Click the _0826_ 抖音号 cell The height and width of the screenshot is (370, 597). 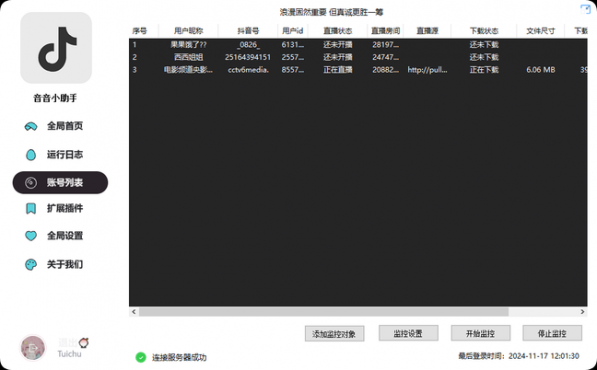248,45
